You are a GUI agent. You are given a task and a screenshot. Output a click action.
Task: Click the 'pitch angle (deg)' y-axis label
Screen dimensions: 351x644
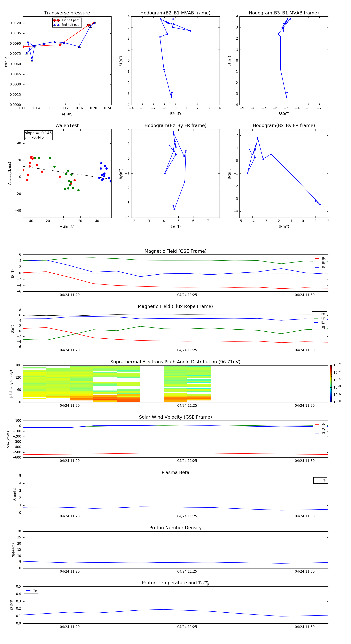pos(11,384)
